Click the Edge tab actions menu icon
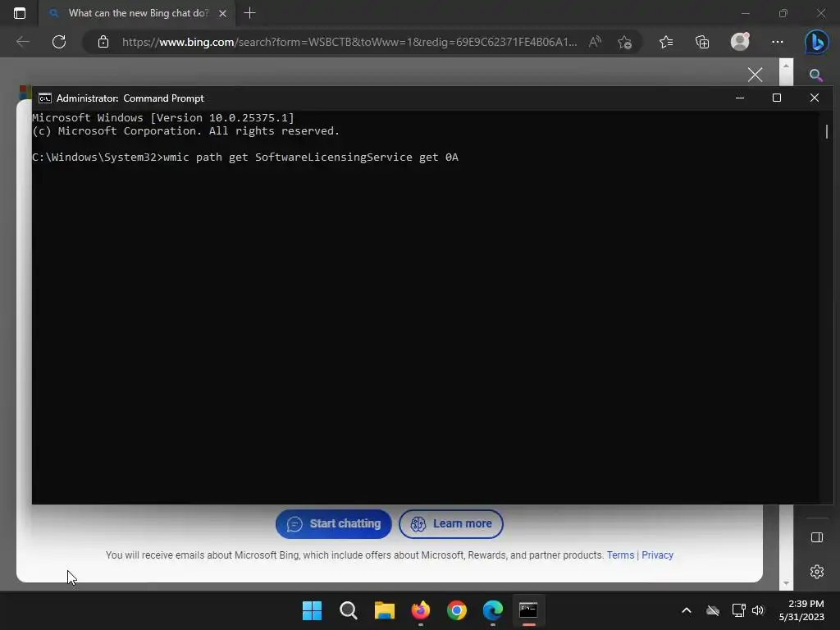840x630 pixels. (x=20, y=13)
